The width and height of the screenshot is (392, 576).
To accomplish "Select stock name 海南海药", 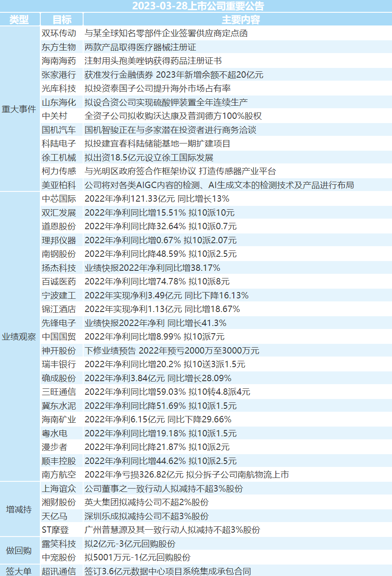I will click(59, 61).
